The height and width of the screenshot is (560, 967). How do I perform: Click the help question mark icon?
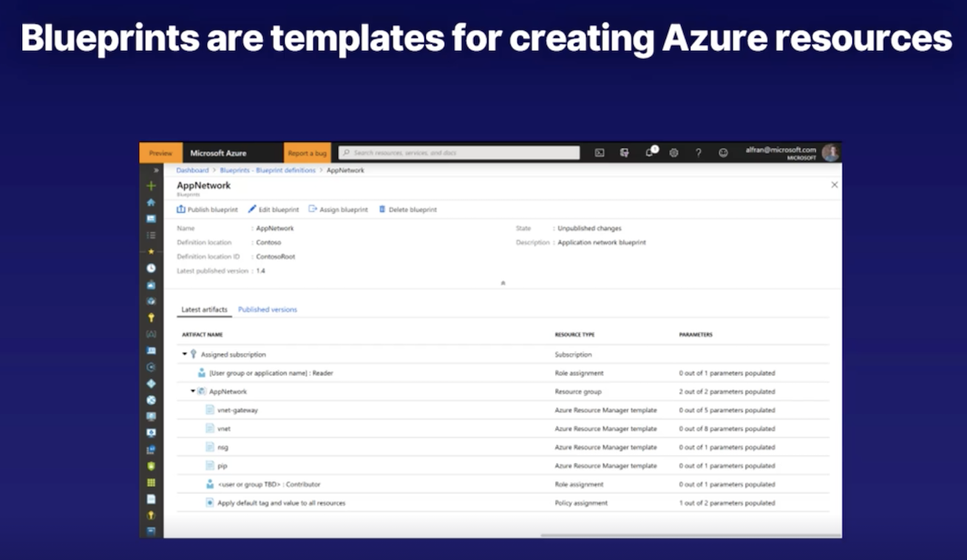(698, 153)
